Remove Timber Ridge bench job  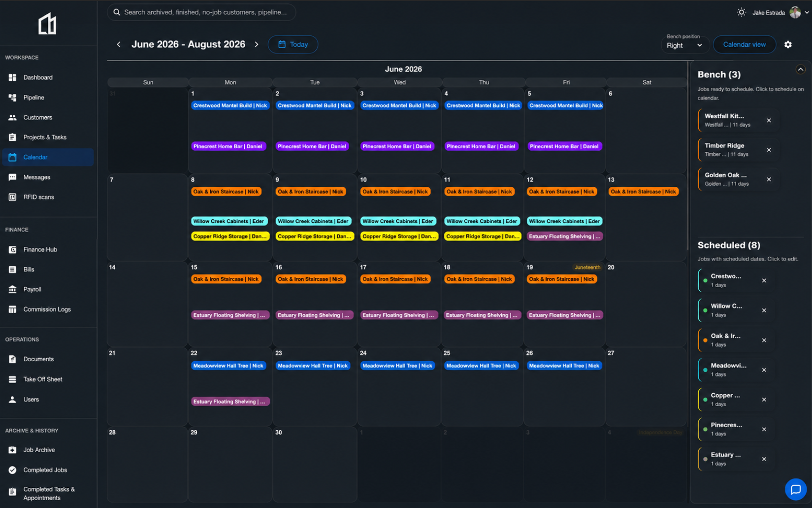[769, 150]
